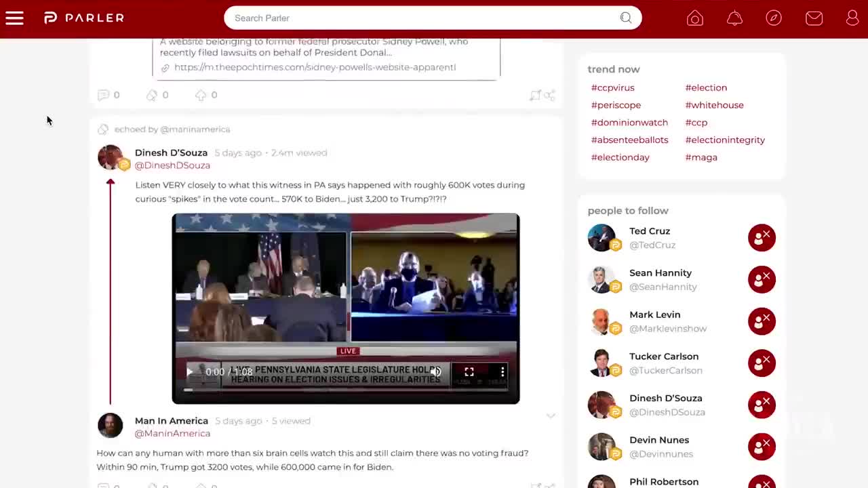
Task: Open the hamburger menu
Action: (14, 18)
